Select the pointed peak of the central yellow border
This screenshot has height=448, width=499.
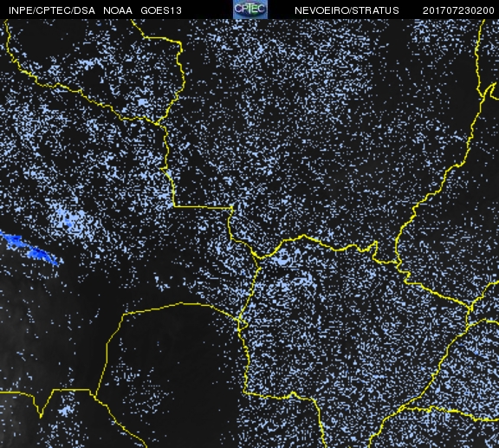point(303,236)
